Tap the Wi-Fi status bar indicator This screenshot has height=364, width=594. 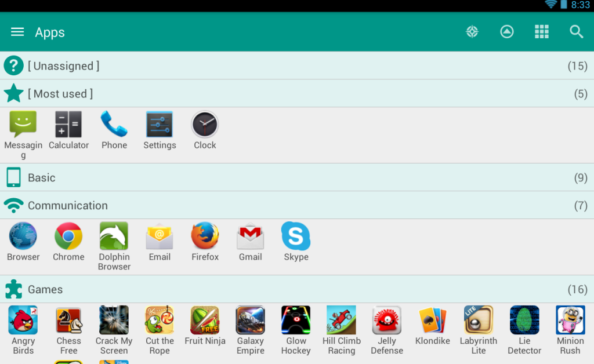(x=550, y=5)
